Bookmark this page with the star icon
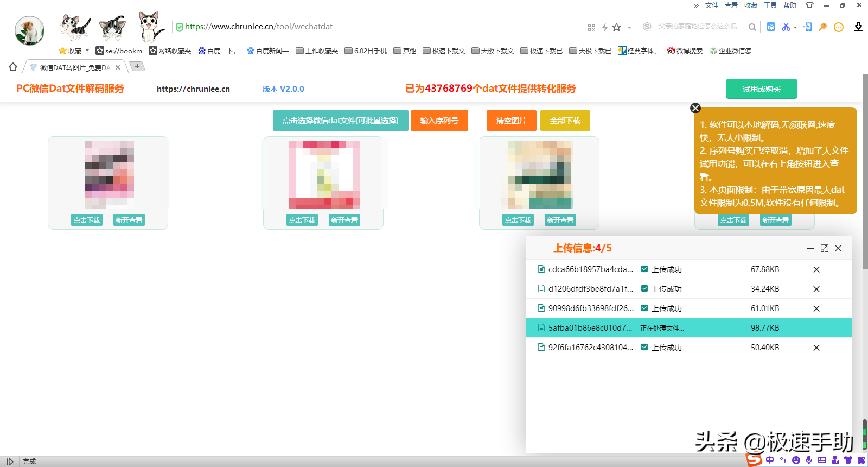The height and width of the screenshot is (467, 868). pos(616,27)
